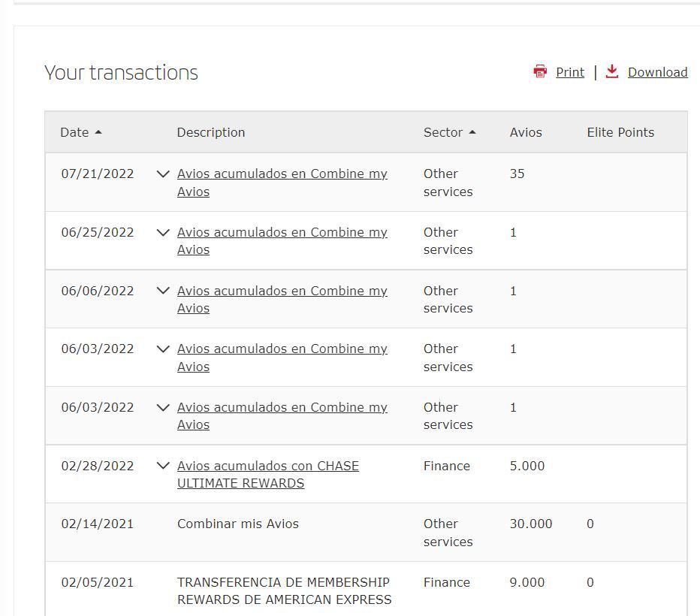Open the 07/21/2022 Combine my Avios link
The width and height of the screenshot is (700, 616).
tap(282, 183)
